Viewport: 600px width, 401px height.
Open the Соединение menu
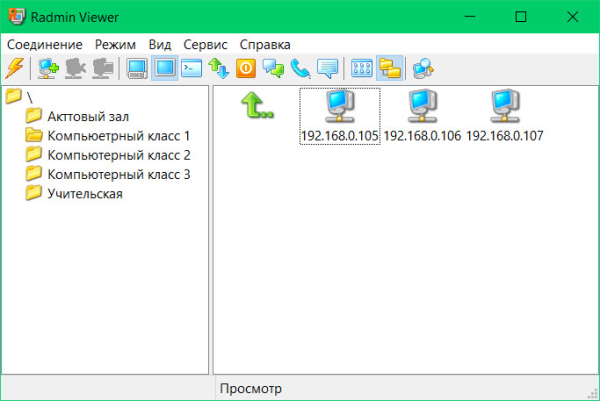pyautogui.click(x=45, y=45)
